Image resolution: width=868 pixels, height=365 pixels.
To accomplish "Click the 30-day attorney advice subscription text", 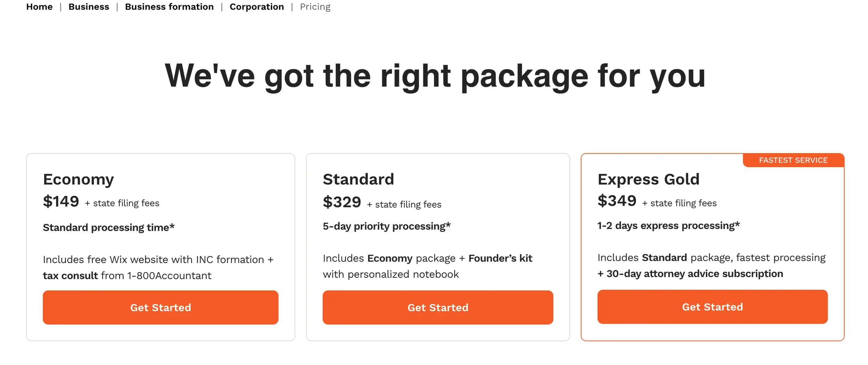I will [x=694, y=274].
